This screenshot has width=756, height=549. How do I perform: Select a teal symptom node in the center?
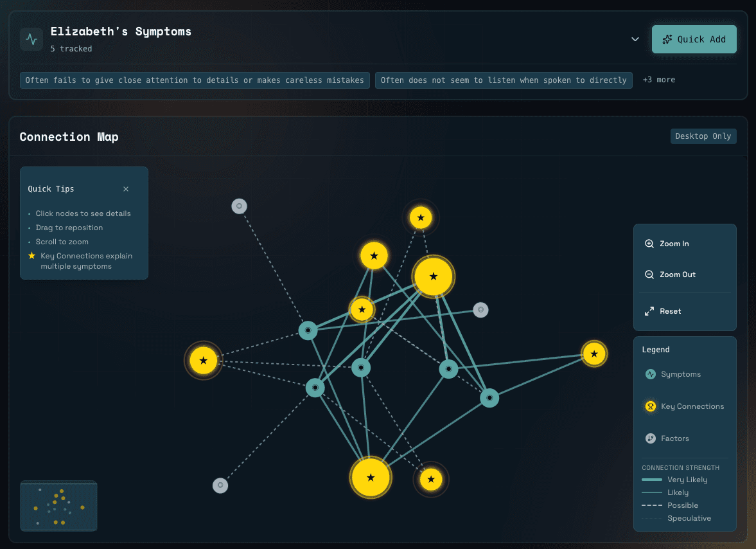[x=361, y=368]
